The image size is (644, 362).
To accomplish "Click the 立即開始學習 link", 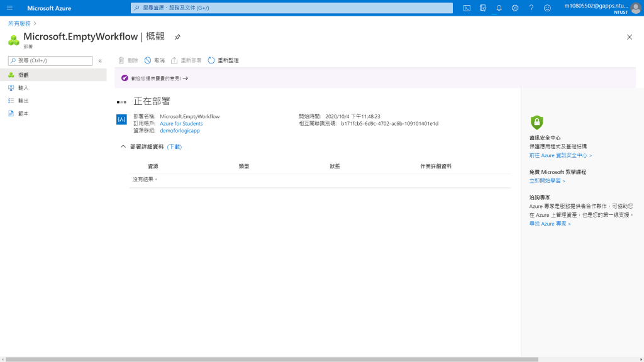I will pos(547,180).
